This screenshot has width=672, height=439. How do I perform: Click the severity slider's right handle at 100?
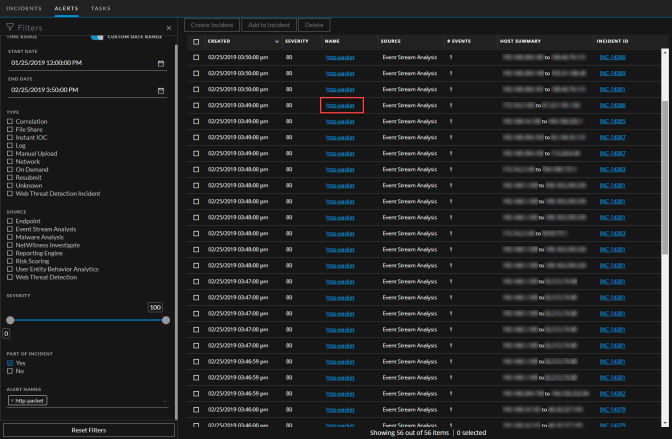click(166, 320)
